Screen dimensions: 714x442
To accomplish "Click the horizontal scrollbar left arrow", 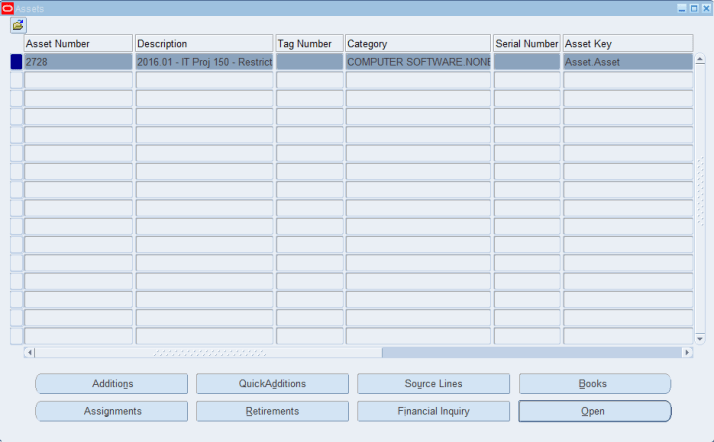I will coord(29,353).
